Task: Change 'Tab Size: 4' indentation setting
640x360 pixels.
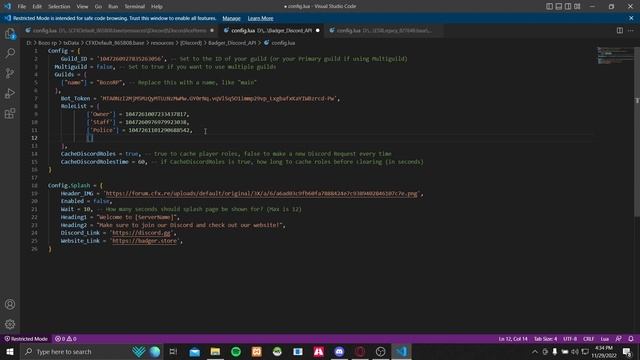Action: pyautogui.click(x=546, y=339)
